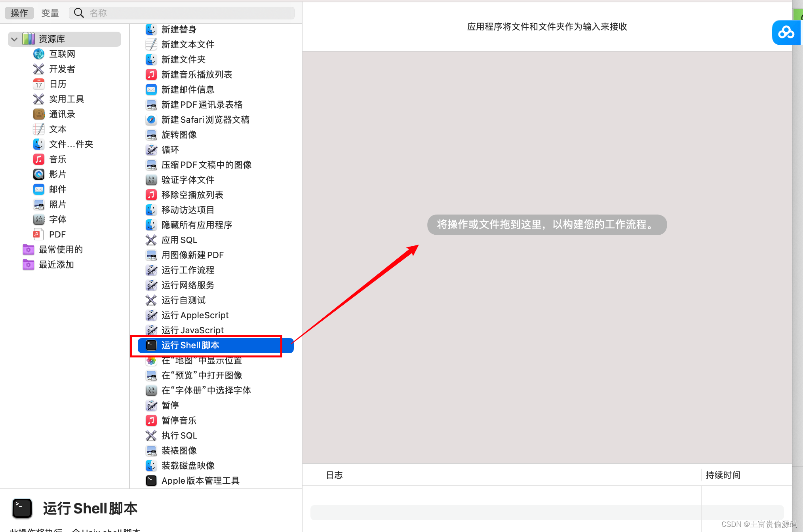
Task: Select the 通讯录 contacts icon
Action: (x=39, y=114)
